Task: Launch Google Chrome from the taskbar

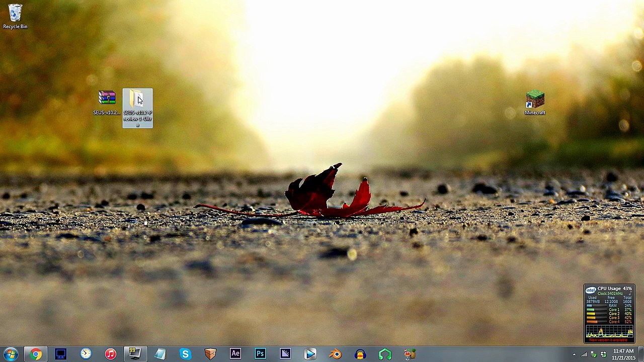Action: click(35, 354)
